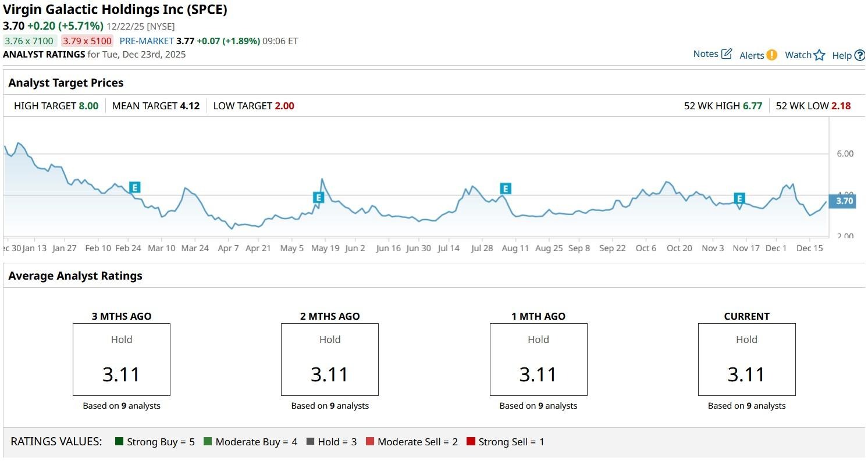Screen dimensions: 868x461
Task: Click the Watch star icon
Action: 819,55
